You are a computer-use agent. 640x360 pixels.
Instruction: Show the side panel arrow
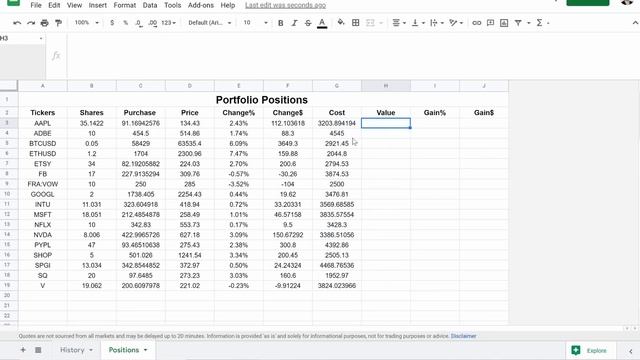[x=631, y=351]
